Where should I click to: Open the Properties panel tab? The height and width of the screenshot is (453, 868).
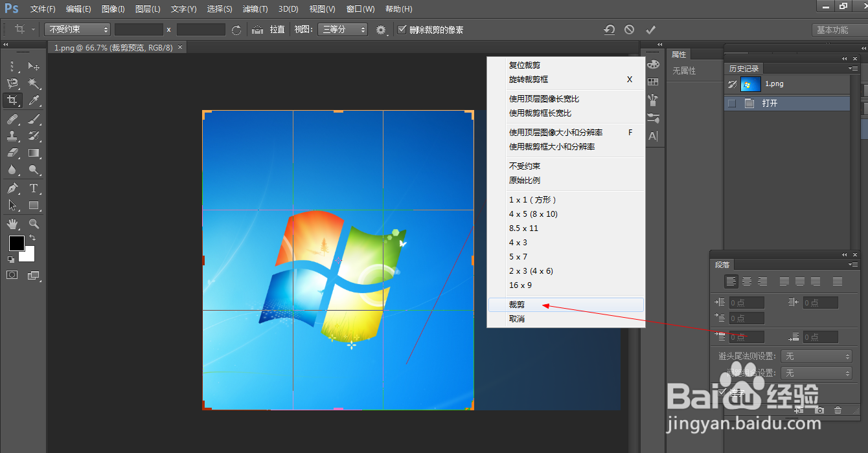[x=679, y=54]
